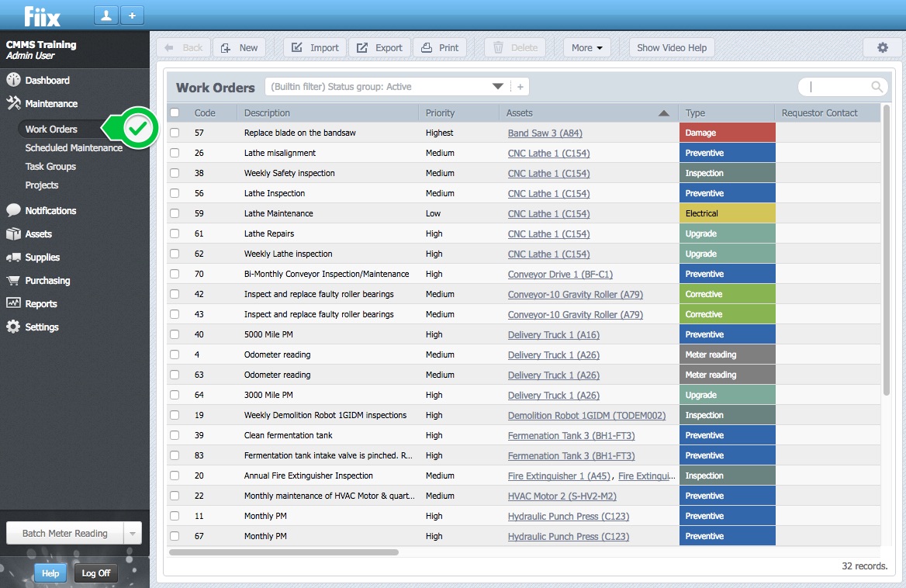Sort by the Assets column header
The width and height of the screenshot is (906, 588).
(x=588, y=112)
